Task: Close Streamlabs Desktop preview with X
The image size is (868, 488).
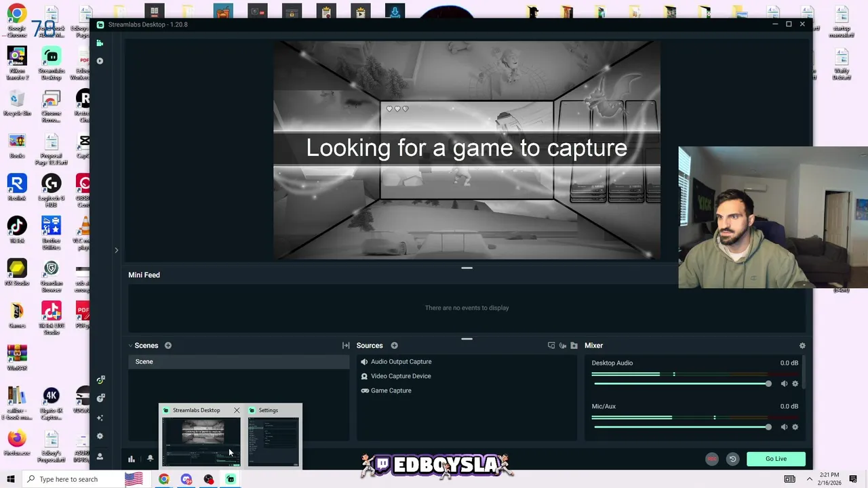Action: click(x=237, y=410)
